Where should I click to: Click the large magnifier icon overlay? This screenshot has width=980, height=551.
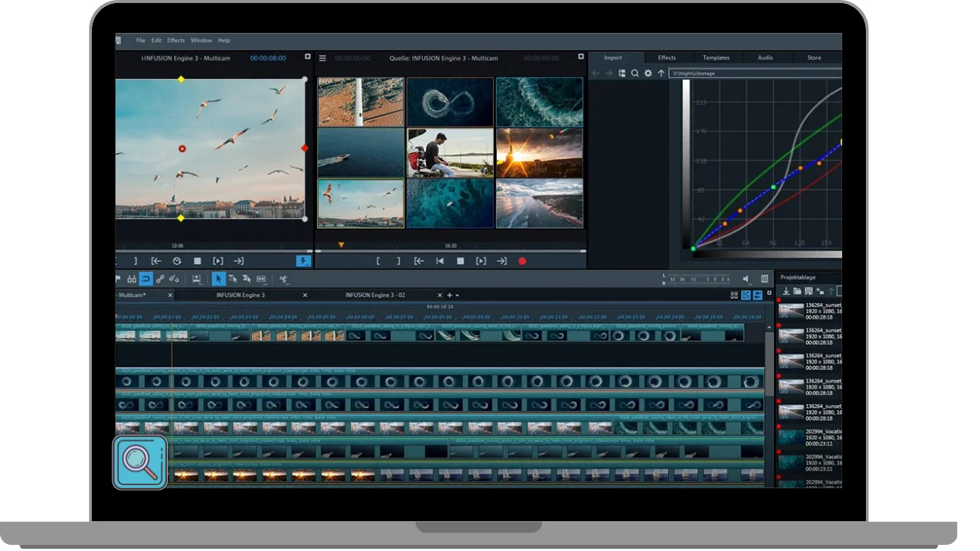[140, 462]
